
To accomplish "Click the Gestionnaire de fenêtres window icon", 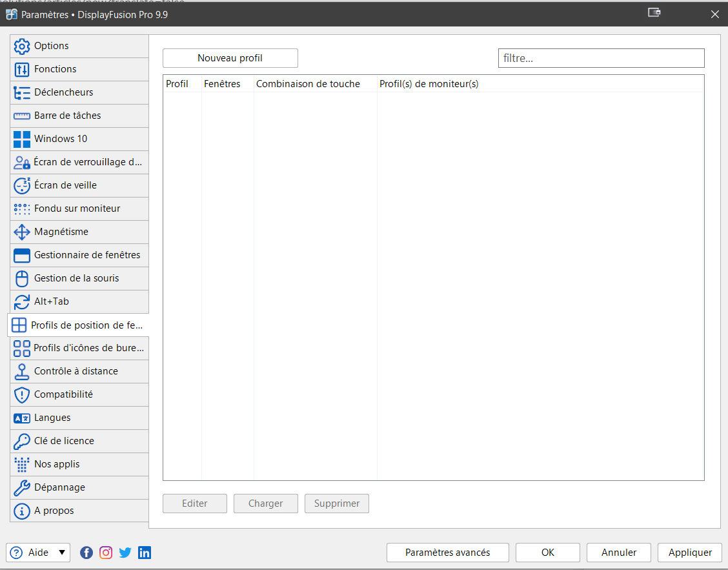I will (x=22, y=255).
